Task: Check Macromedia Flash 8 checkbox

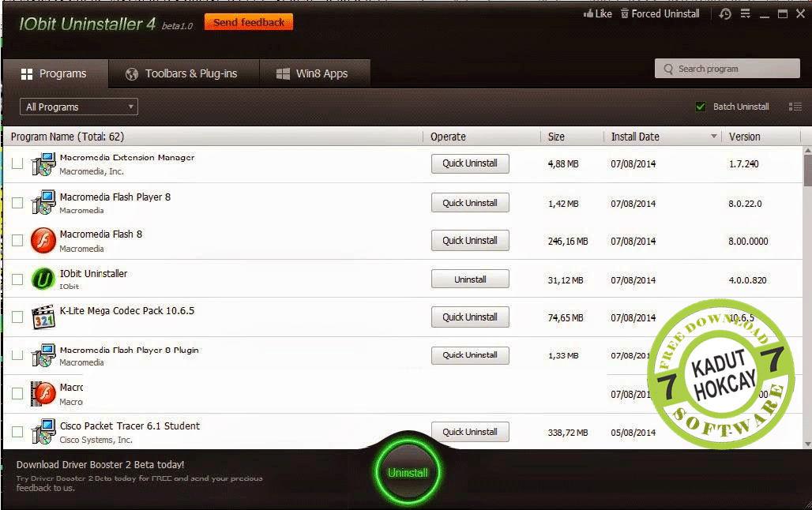Action: pyautogui.click(x=17, y=240)
